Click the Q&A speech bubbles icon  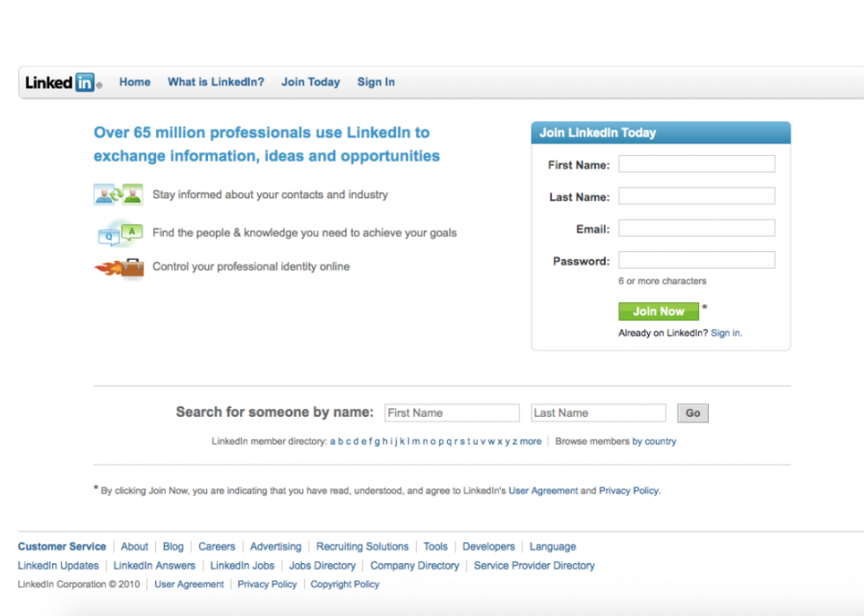pos(120,233)
